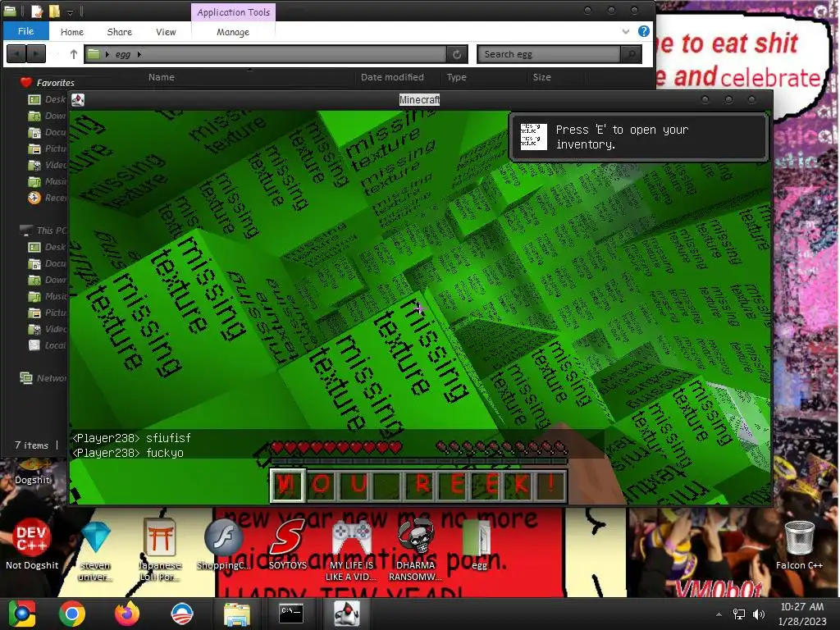The image size is (840, 630).
Task: Open the Manage ribbon tab
Action: [232, 32]
